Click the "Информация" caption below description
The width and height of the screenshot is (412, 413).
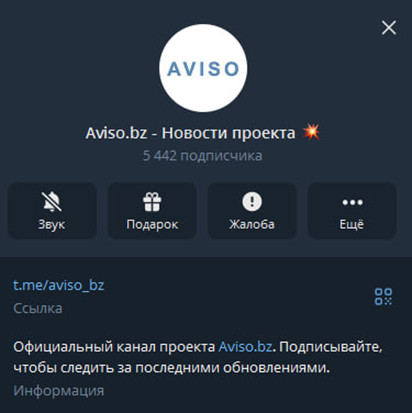coord(59,391)
